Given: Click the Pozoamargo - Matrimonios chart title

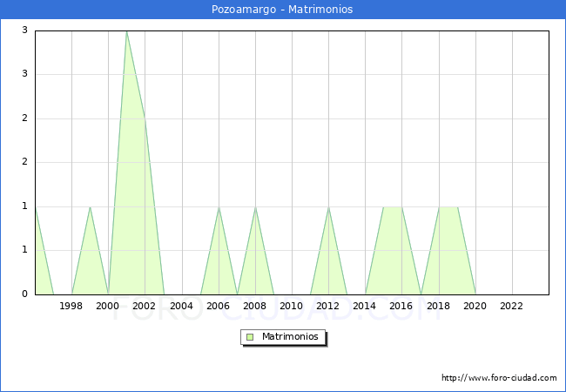Looking at the screenshot, I should click(282, 10).
